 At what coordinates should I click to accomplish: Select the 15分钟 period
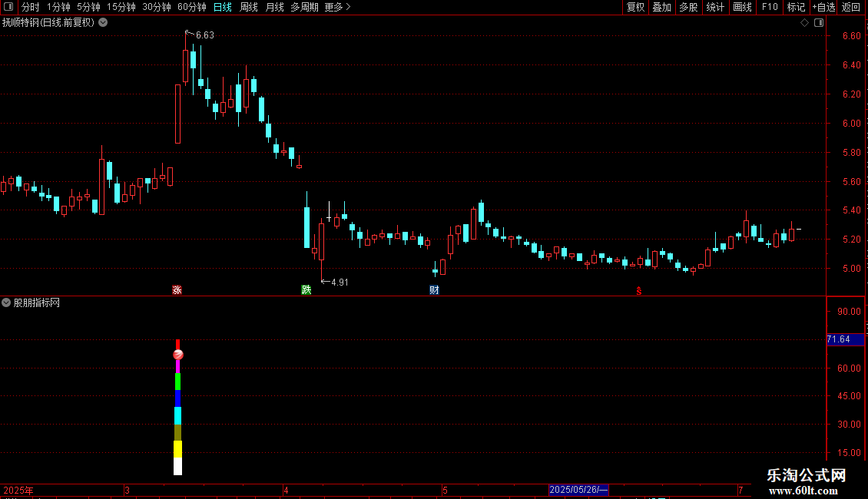pyautogui.click(x=121, y=7)
